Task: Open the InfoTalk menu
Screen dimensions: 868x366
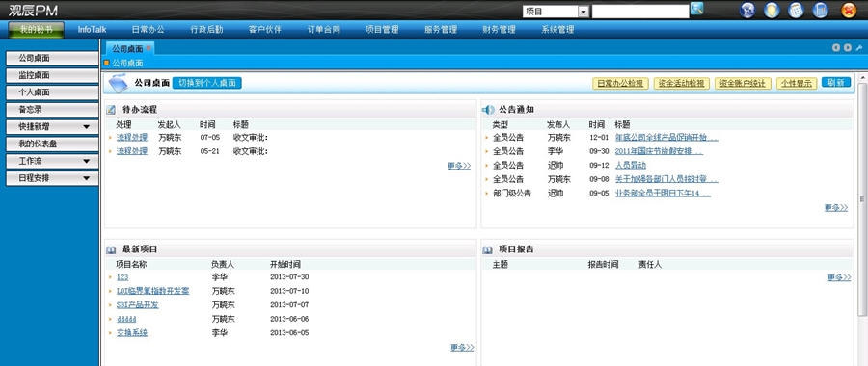Action: (92, 29)
